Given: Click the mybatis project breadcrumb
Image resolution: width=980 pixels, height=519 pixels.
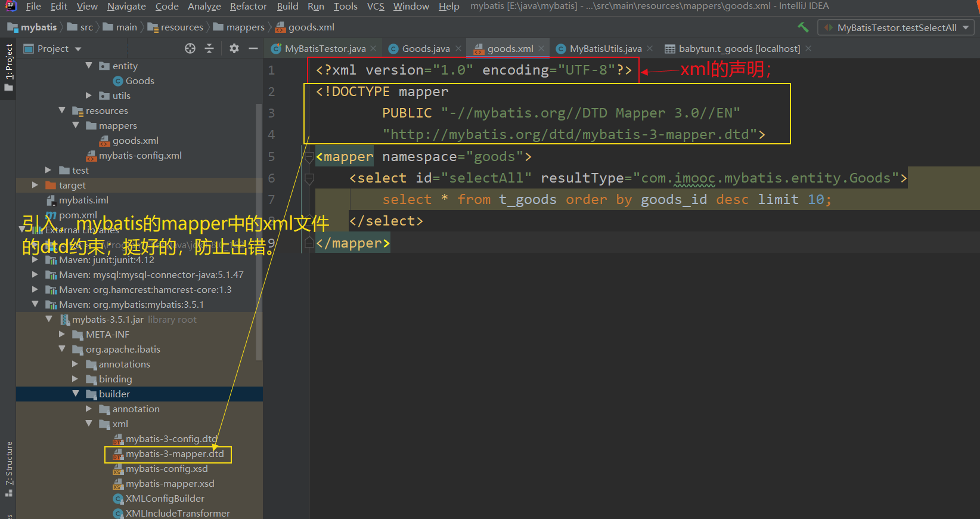Looking at the screenshot, I should pyautogui.click(x=32, y=27).
